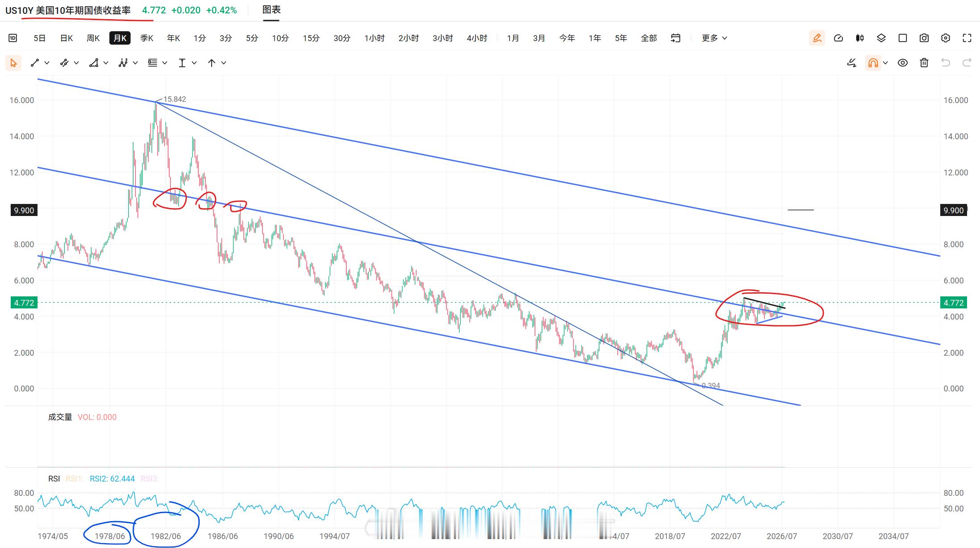Image resolution: width=980 pixels, height=548 pixels.
Task: Select the trend line drawing tool
Action: [35, 63]
